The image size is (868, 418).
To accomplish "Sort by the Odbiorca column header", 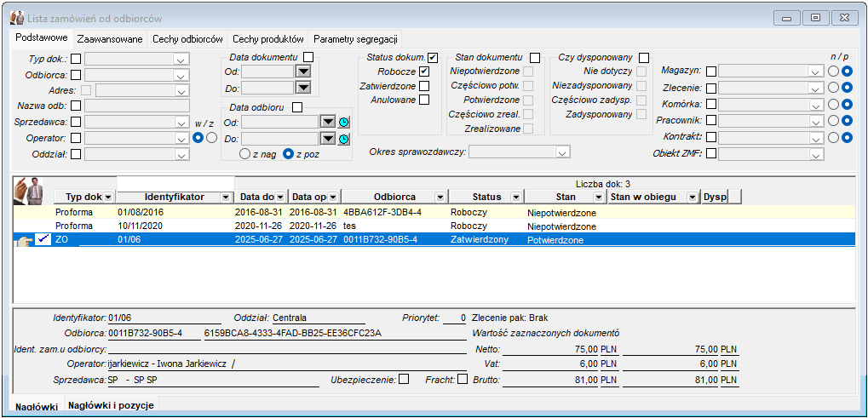I will coord(394,197).
